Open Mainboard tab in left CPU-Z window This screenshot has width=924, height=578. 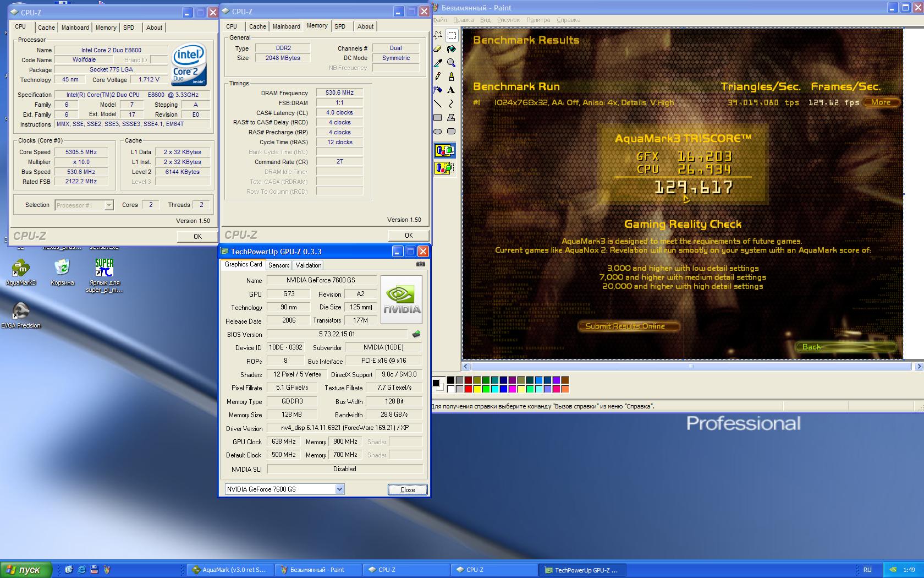tap(75, 28)
